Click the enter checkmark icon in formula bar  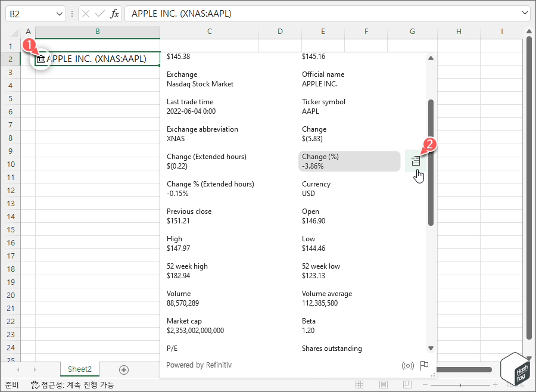click(100, 14)
